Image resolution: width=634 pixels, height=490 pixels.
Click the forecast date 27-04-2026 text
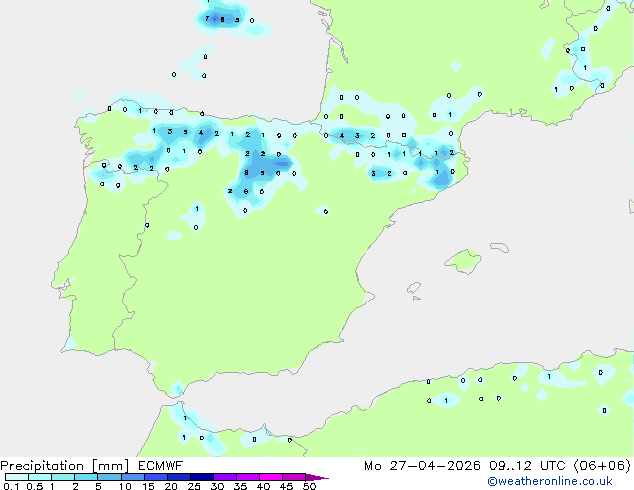435,466
